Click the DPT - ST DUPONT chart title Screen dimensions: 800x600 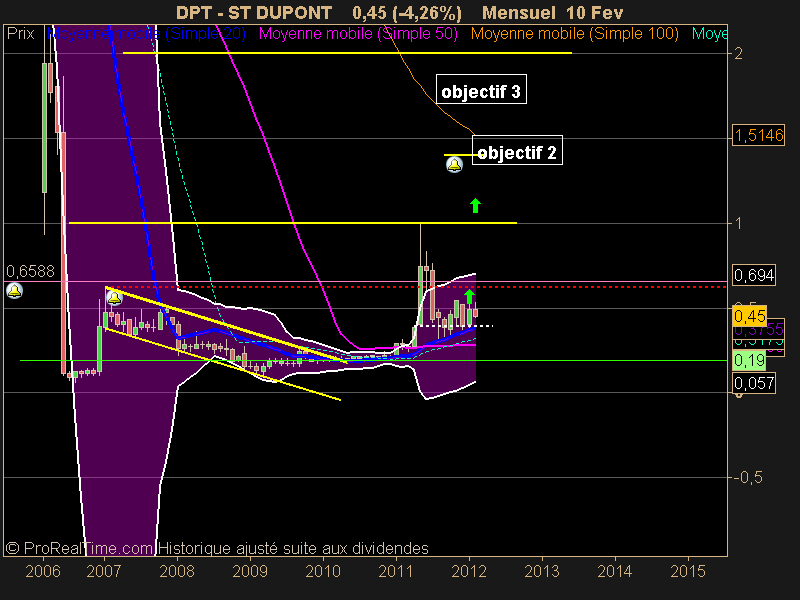tap(254, 12)
